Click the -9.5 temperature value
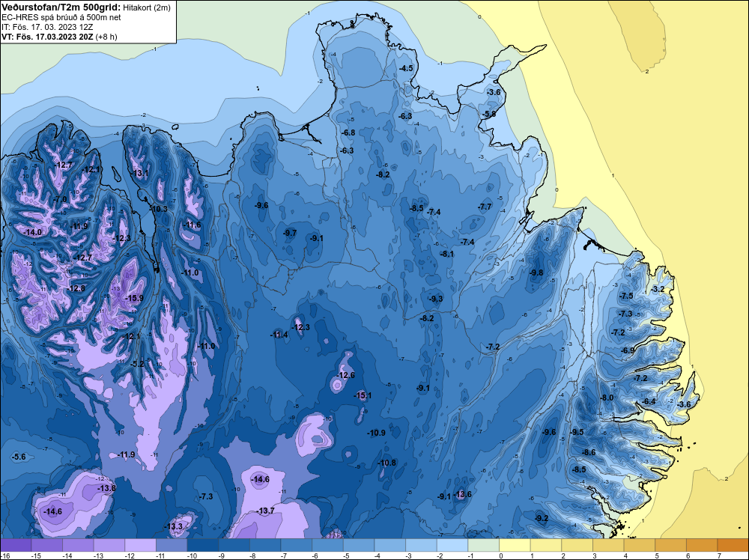 (x=577, y=432)
